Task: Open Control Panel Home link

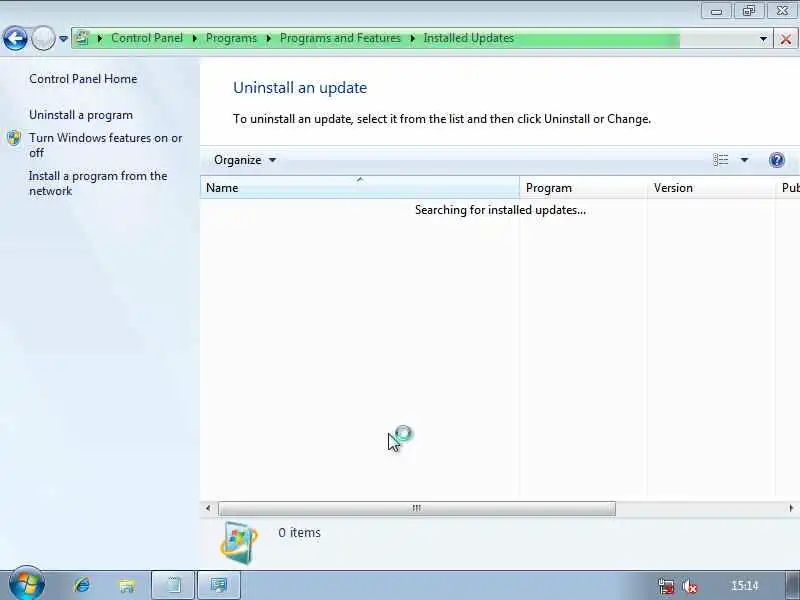Action: pyautogui.click(x=83, y=79)
